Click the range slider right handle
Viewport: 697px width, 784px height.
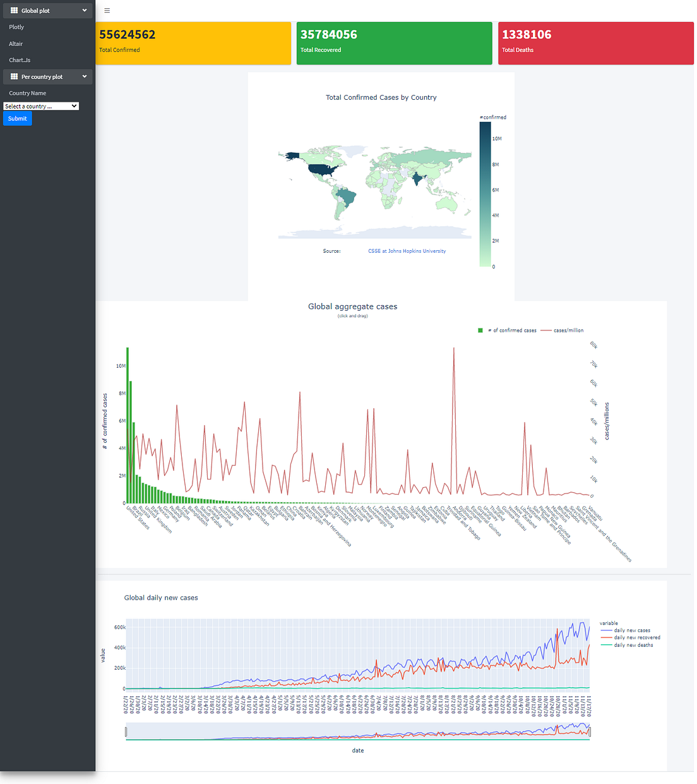590,732
